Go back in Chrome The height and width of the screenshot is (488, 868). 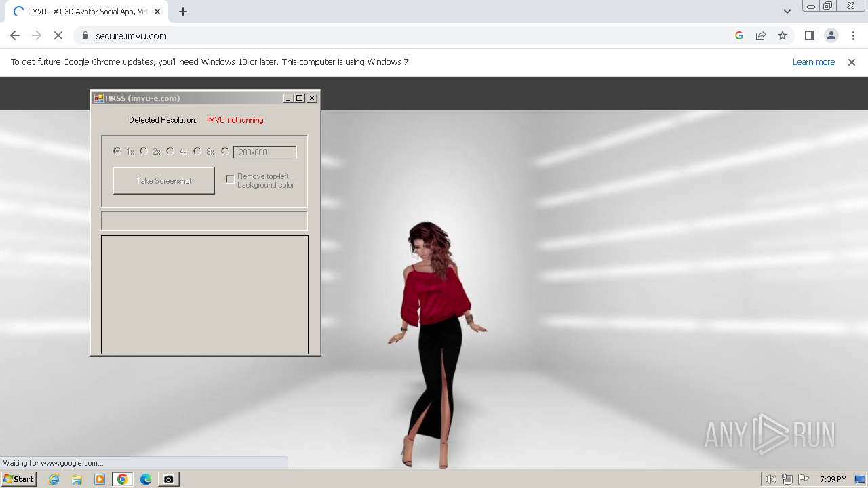coord(15,36)
